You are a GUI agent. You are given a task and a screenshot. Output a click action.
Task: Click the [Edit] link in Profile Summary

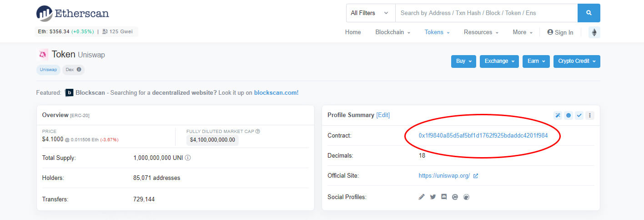point(383,115)
